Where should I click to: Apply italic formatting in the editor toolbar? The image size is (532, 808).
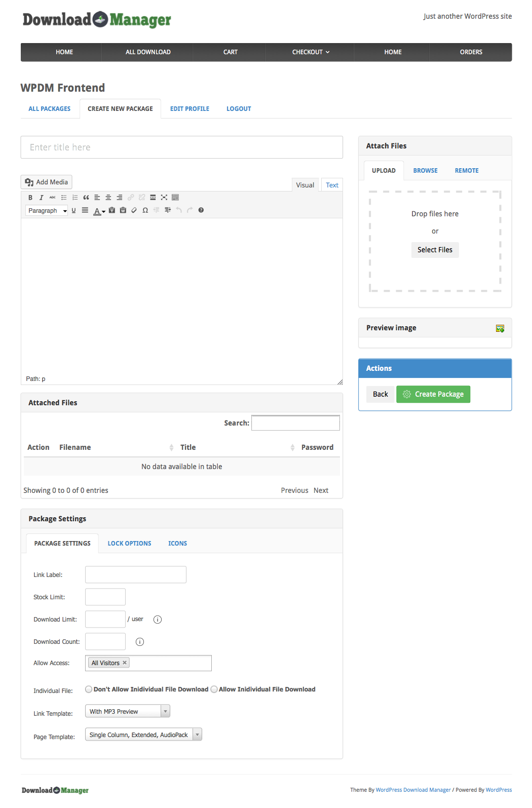click(x=42, y=198)
